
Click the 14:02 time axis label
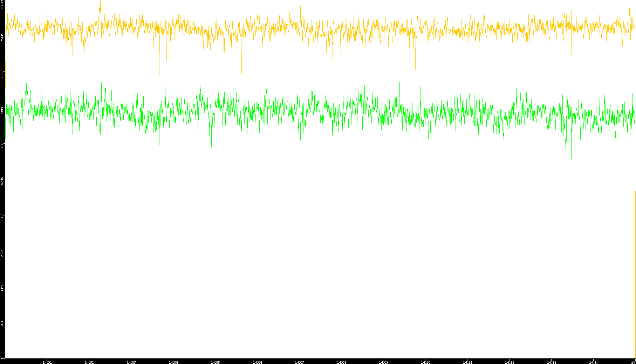(89, 362)
